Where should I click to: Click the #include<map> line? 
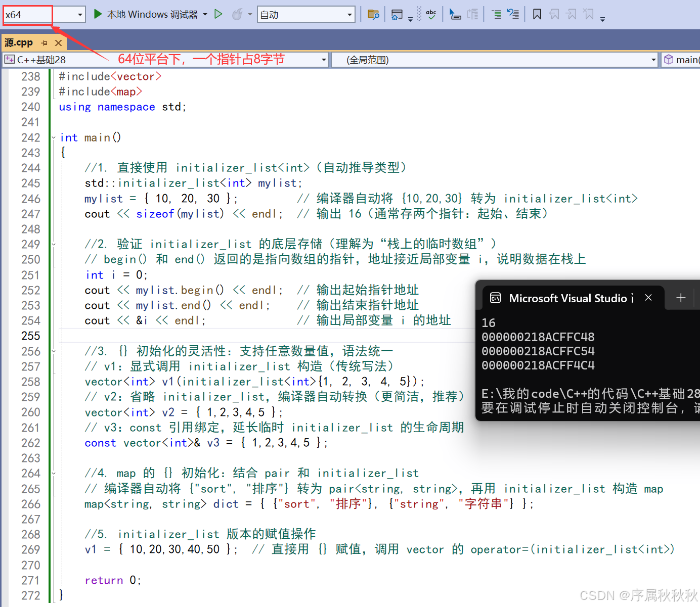(x=101, y=91)
